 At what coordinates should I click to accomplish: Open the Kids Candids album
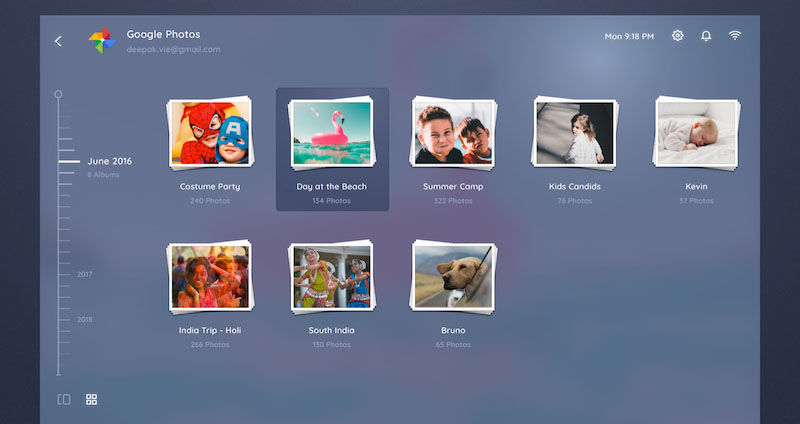tap(576, 133)
